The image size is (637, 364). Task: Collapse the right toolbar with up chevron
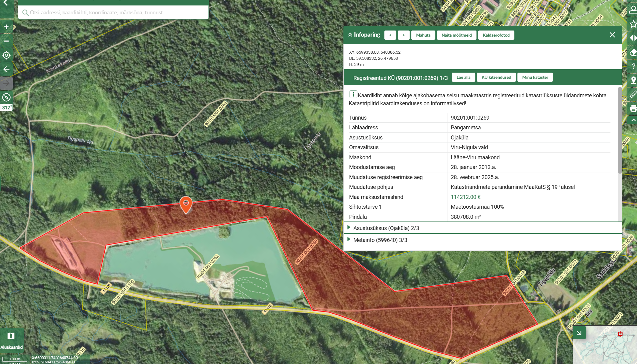coord(633,120)
